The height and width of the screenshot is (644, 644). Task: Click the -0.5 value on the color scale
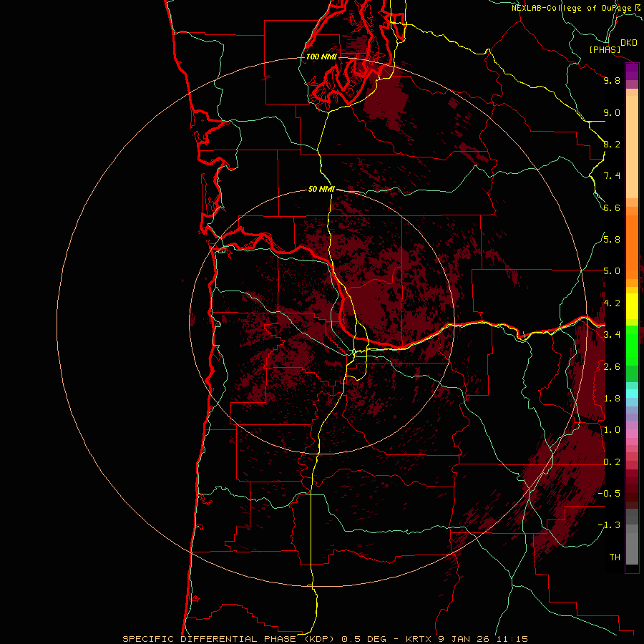click(x=609, y=493)
